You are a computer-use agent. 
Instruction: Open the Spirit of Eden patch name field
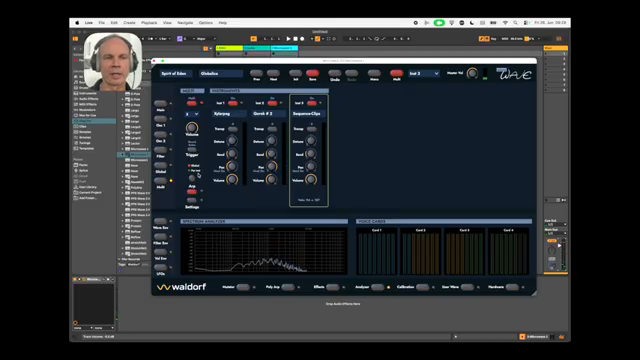176,73
